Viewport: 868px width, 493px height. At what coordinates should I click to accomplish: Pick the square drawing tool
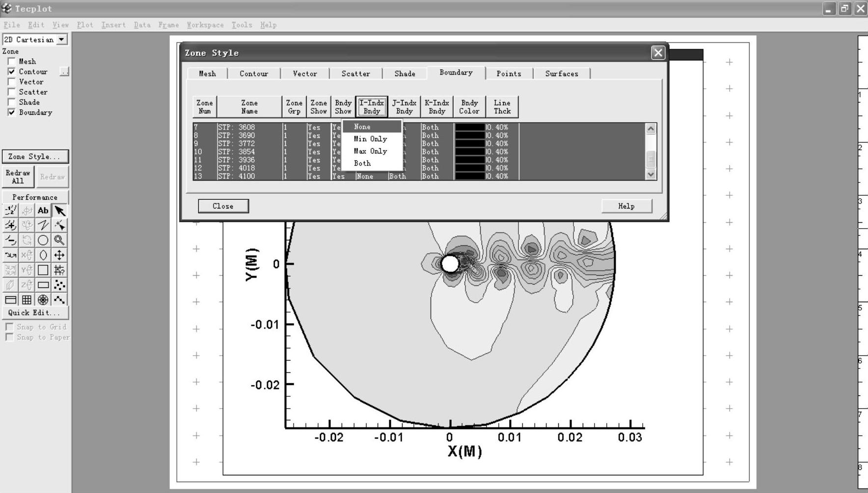click(43, 270)
